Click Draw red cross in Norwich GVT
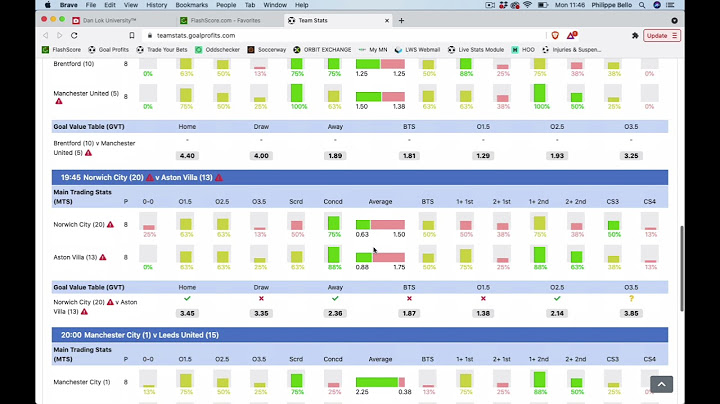The image size is (720, 404). [261, 298]
